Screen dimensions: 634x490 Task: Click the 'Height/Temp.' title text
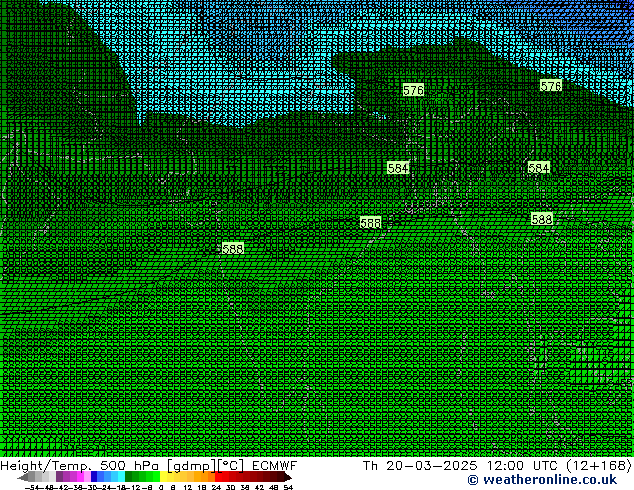(46, 465)
